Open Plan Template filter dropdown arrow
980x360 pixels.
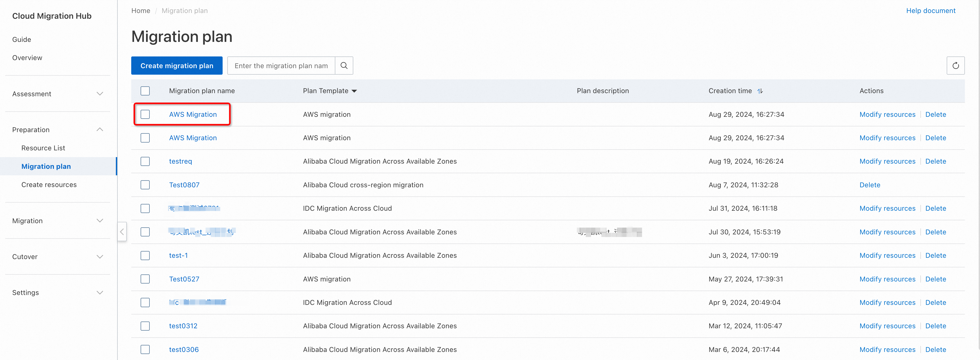click(354, 91)
